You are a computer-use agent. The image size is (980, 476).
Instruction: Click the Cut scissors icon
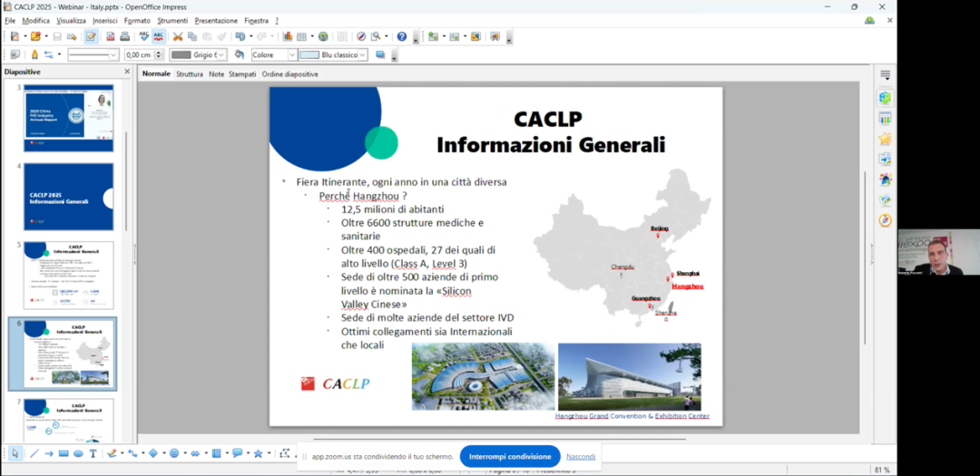(x=178, y=36)
